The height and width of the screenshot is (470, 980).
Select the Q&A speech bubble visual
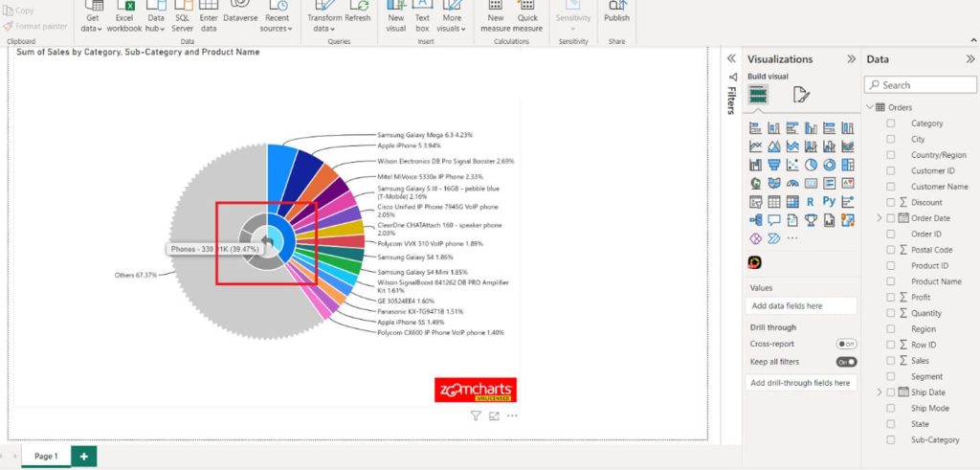773,220
